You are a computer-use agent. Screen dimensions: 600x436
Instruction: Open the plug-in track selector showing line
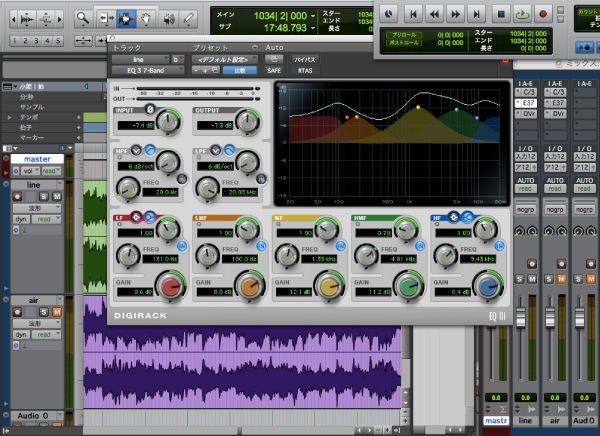tap(140, 60)
